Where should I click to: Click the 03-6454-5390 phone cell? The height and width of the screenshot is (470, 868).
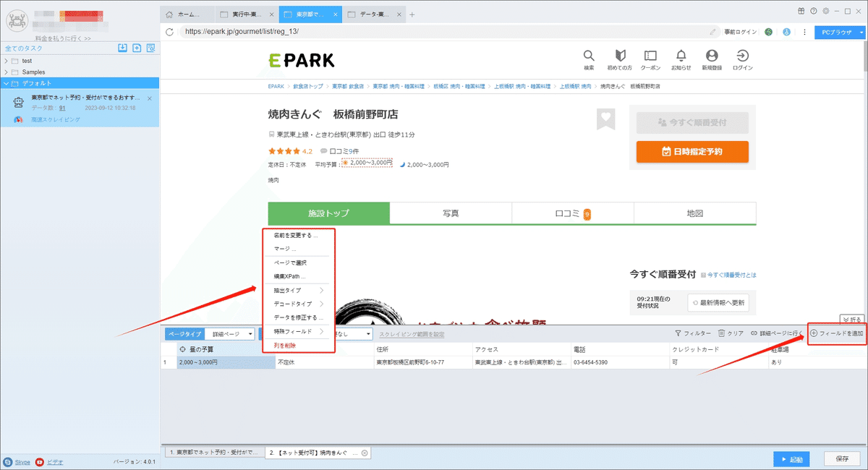pyautogui.click(x=620, y=362)
